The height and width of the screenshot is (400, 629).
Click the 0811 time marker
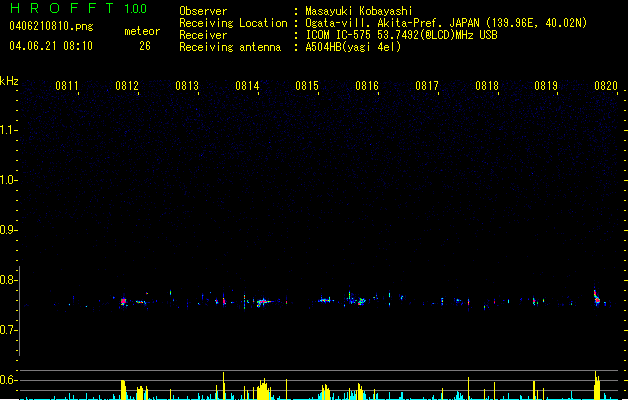click(x=67, y=86)
